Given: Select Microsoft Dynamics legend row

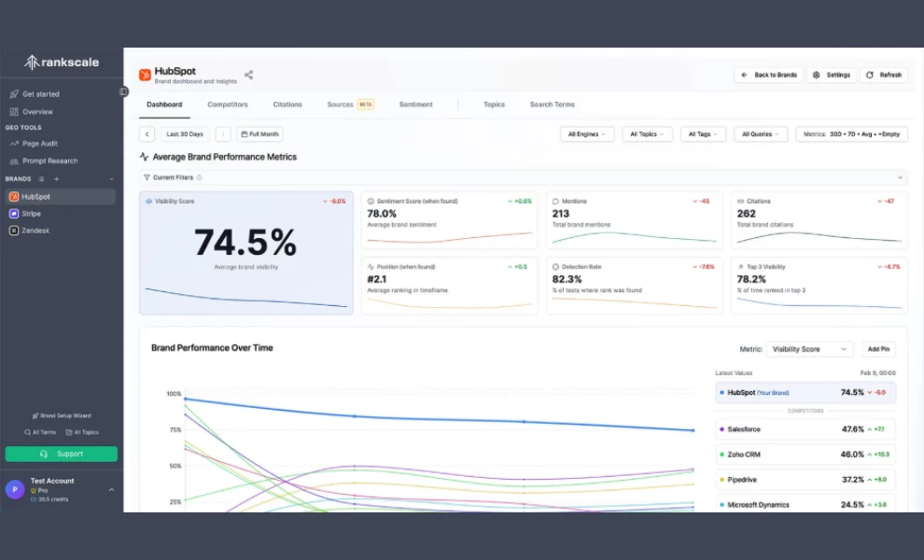Looking at the screenshot, I should pyautogui.click(x=805, y=505).
